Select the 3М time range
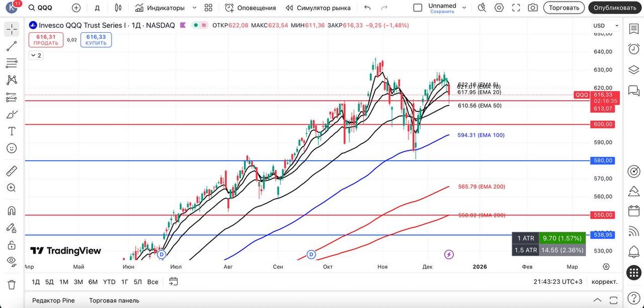The image size is (644, 308). tap(78, 282)
